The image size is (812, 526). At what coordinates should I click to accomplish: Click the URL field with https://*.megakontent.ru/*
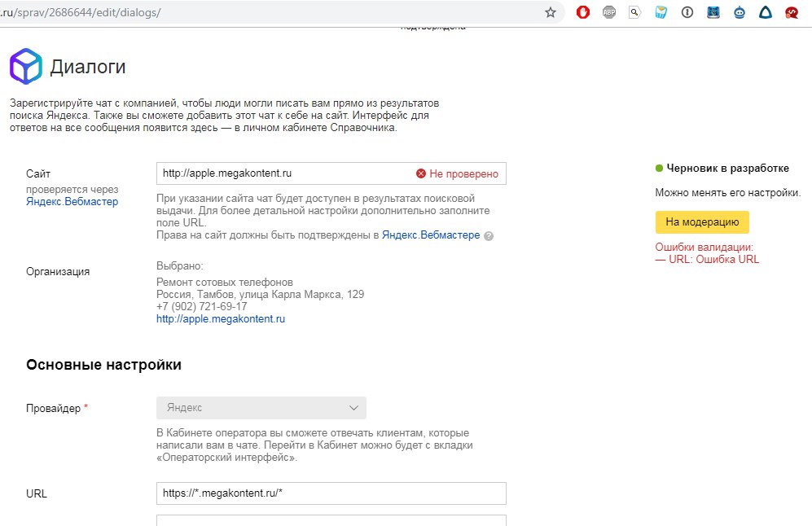pos(331,493)
